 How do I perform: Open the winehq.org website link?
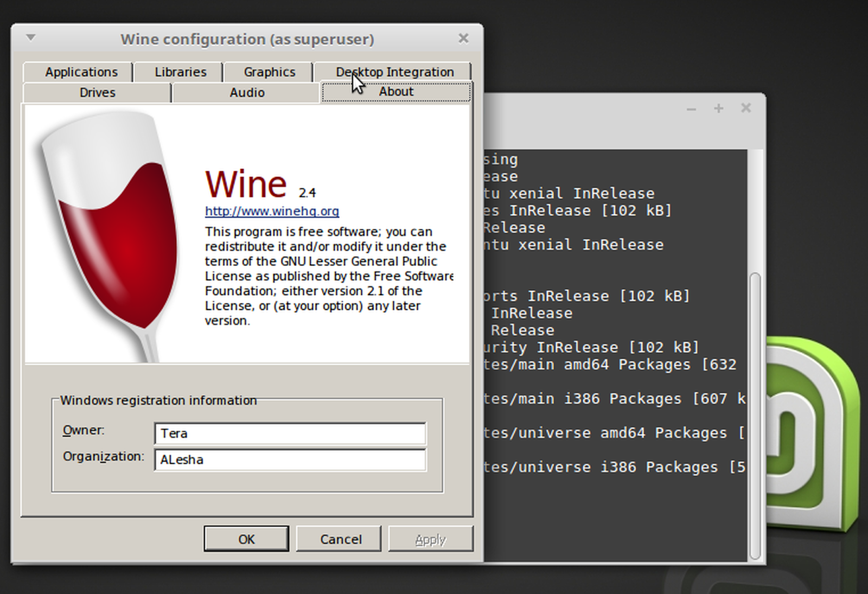(271, 211)
